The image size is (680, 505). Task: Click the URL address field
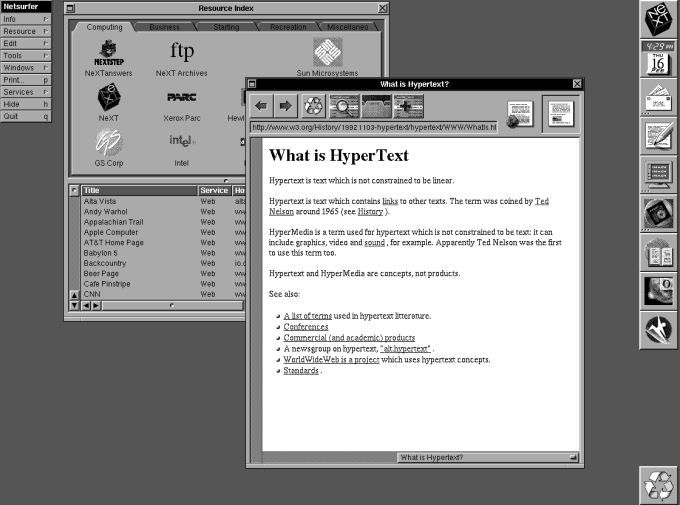tap(373, 127)
